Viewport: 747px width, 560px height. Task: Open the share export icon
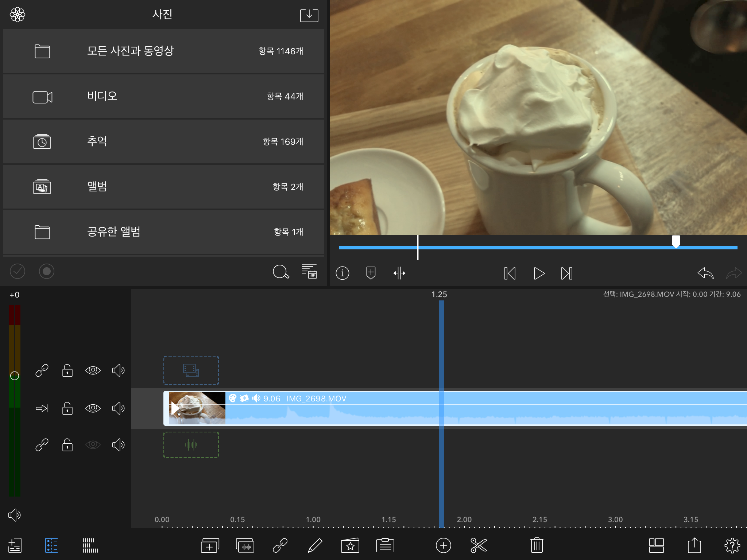tap(694, 545)
